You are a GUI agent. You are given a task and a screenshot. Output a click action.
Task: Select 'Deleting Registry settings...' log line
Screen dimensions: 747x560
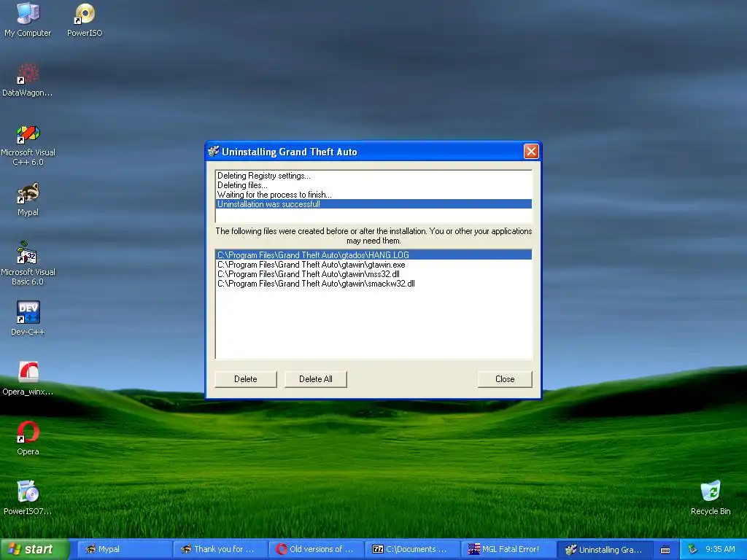373,176
